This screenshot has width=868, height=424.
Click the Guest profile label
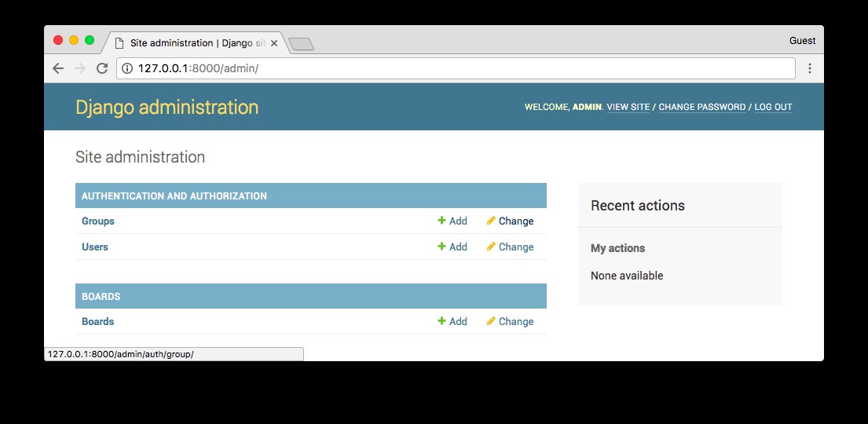(x=802, y=40)
